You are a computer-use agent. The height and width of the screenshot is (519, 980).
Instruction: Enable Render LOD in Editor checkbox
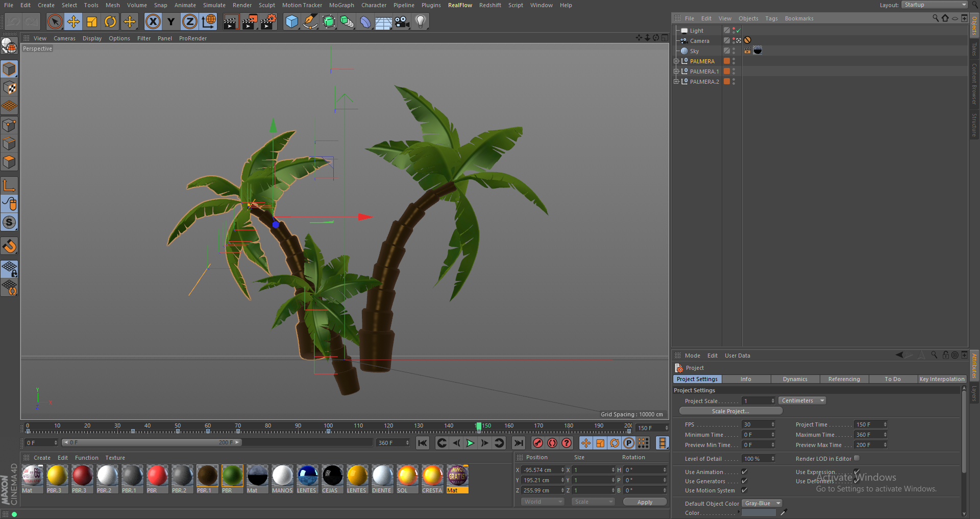pos(856,458)
